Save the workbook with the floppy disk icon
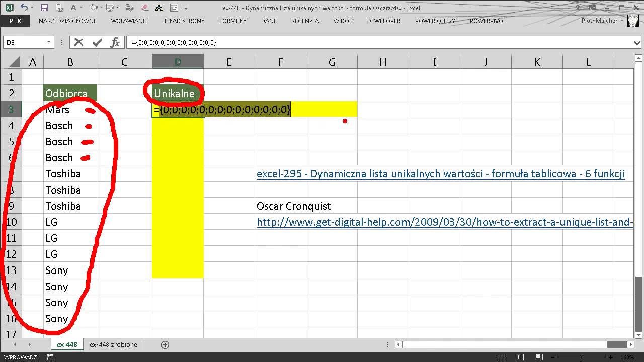This screenshot has width=644, height=362. click(44, 8)
